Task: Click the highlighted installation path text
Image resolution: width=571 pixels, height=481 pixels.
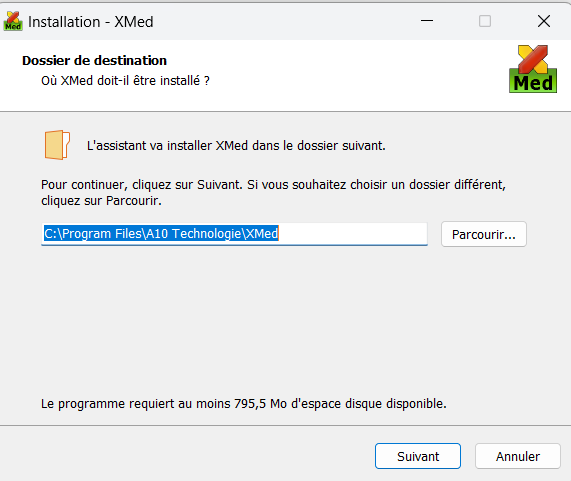Action: click(161, 233)
